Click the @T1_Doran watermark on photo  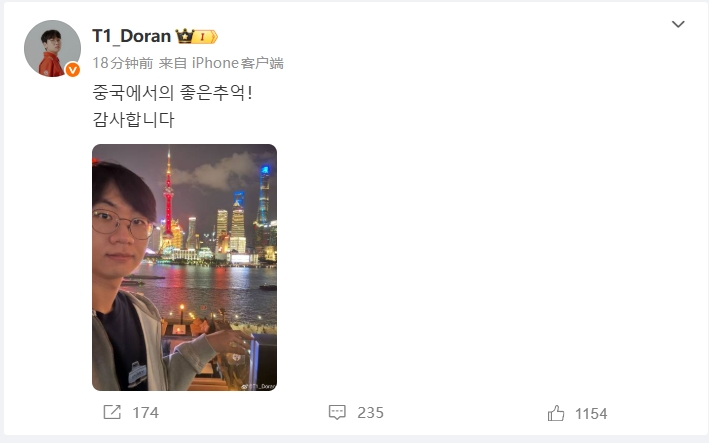click(x=258, y=386)
